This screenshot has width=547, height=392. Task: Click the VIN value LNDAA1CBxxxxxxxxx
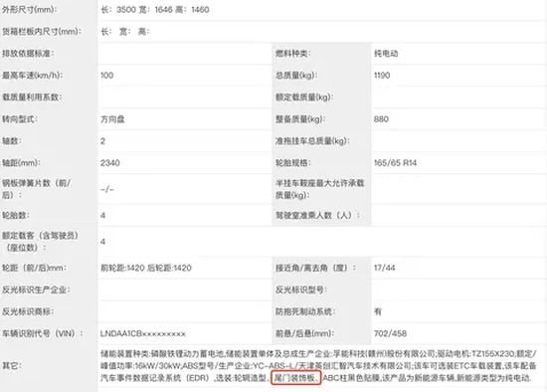click(x=143, y=333)
